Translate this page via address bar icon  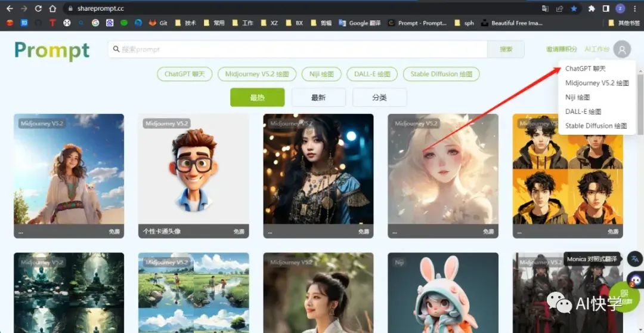pos(545,8)
